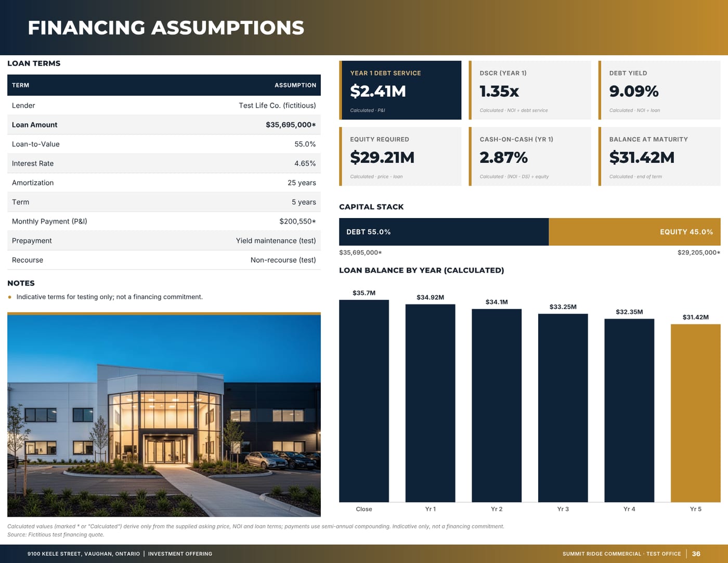Click the Loan Amount row label
The image size is (728, 563).
pyautogui.click(x=34, y=125)
